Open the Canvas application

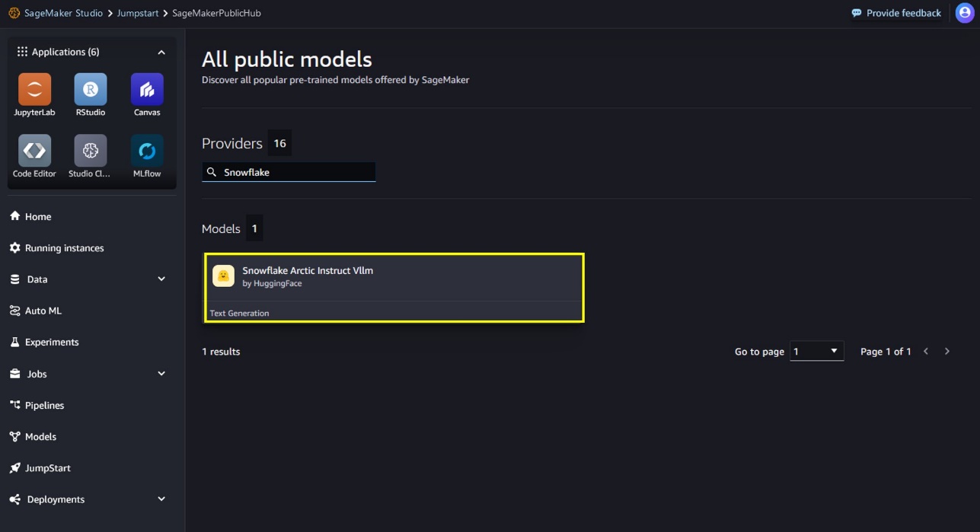147,90
